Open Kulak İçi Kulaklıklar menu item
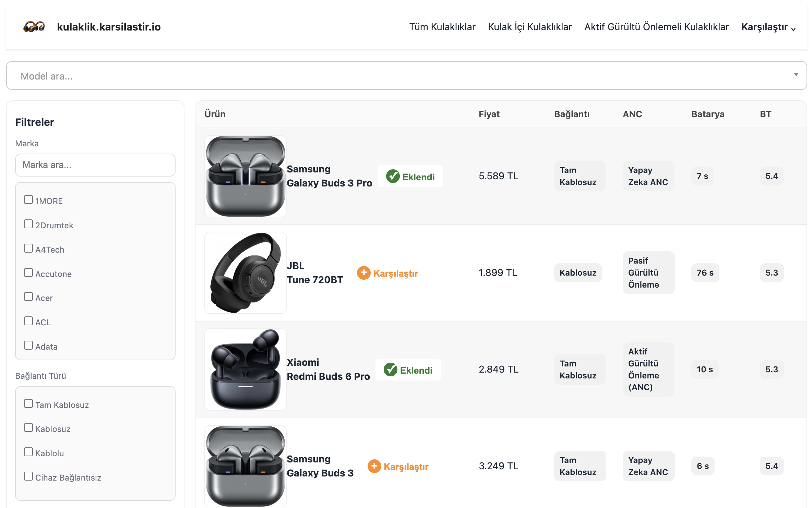812x508 pixels. click(529, 27)
